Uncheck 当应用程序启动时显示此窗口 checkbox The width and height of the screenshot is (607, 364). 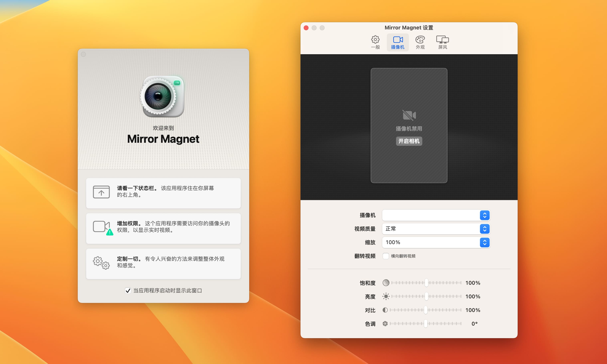128,291
